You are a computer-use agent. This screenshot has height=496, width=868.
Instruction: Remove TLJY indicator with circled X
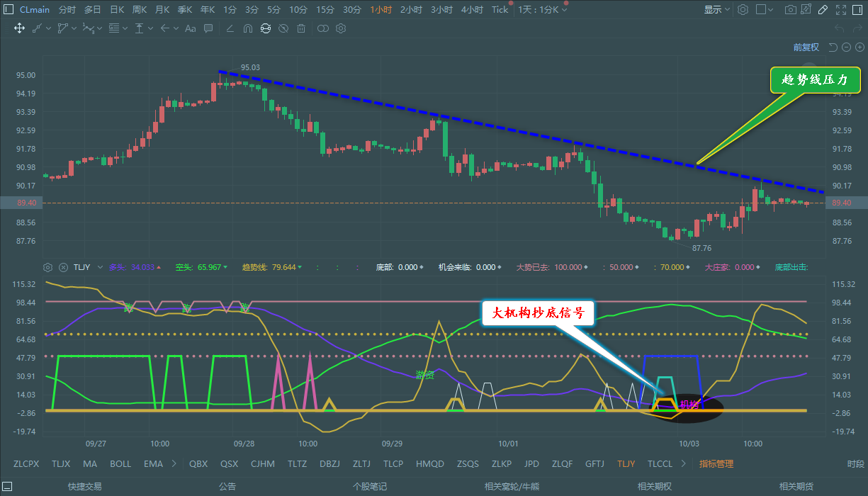[62, 267]
